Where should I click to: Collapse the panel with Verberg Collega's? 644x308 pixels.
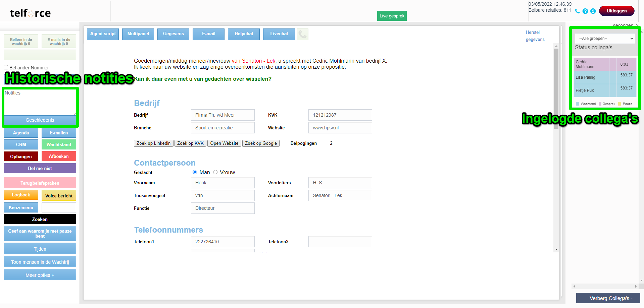click(x=608, y=298)
